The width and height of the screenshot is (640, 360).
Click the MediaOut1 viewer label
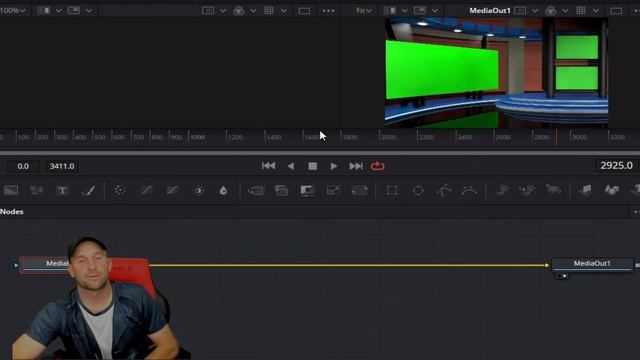490,11
